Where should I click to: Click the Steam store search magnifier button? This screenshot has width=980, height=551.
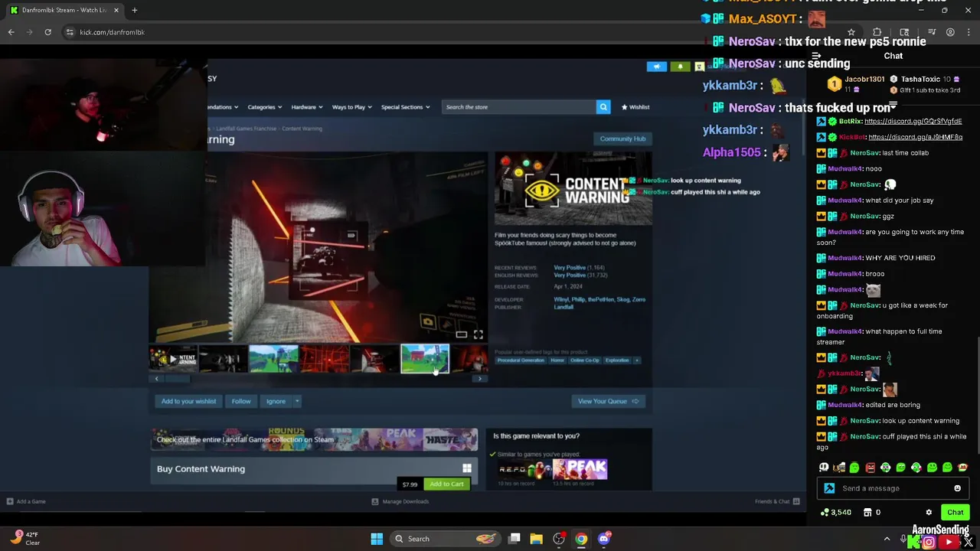pyautogui.click(x=603, y=107)
